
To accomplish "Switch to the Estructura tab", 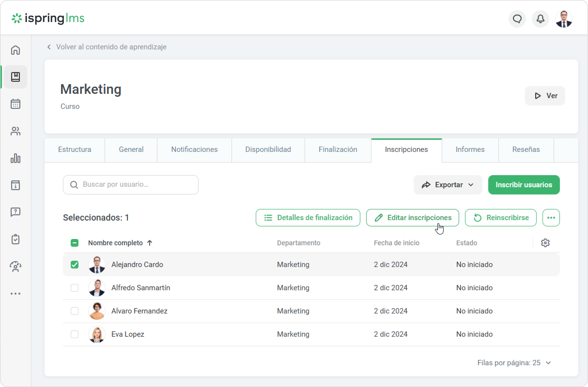I will [x=74, y=150].
